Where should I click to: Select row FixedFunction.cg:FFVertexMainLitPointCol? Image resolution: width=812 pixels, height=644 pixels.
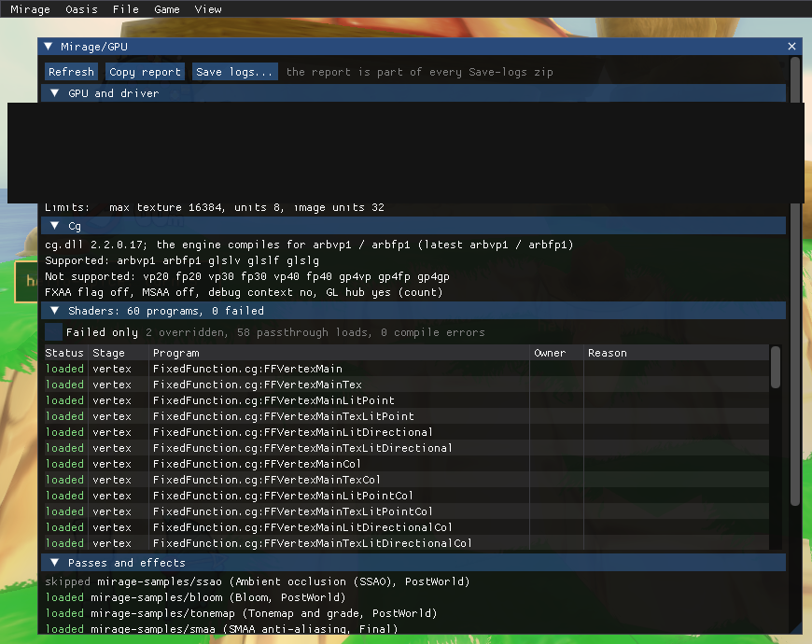coord(407,496)
